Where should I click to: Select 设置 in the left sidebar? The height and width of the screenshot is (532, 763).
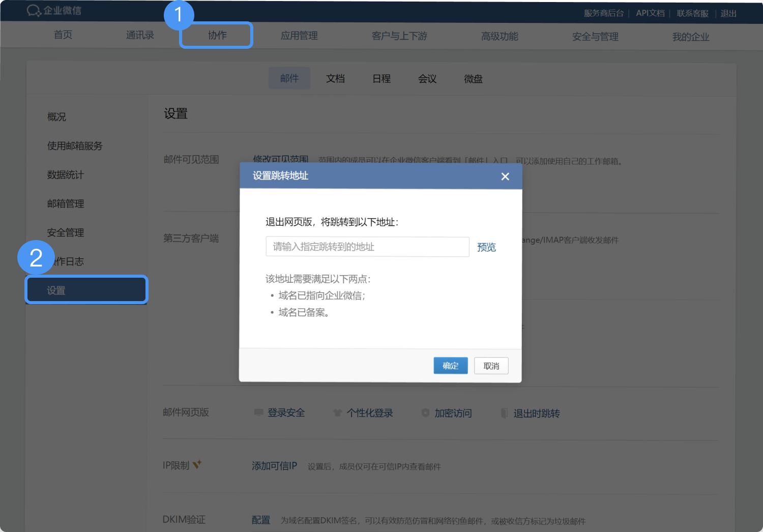[86, 290]
